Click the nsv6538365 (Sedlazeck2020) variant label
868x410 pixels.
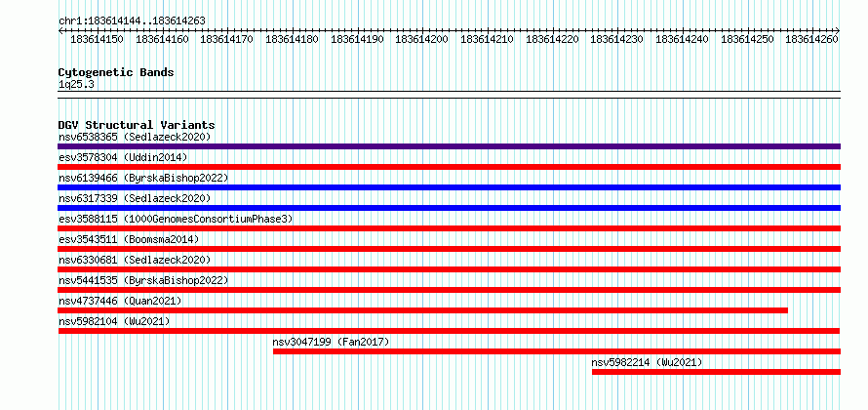(x=135, y=137)
